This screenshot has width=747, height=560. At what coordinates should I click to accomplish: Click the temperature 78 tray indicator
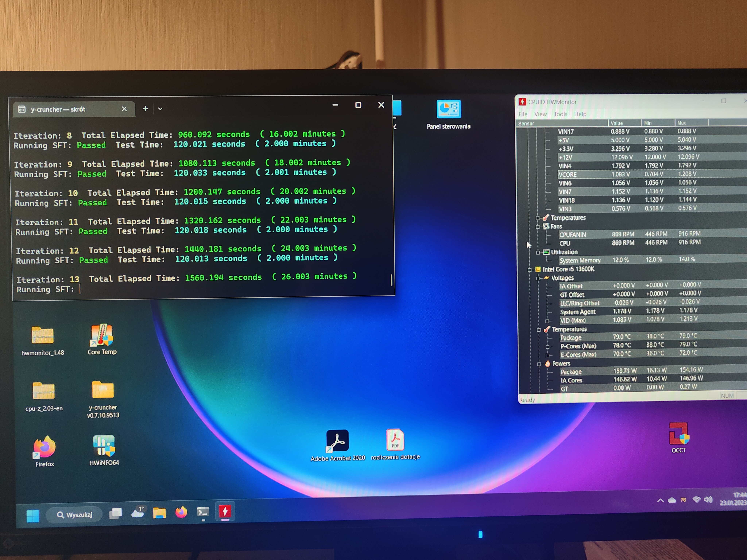point(683,500)
